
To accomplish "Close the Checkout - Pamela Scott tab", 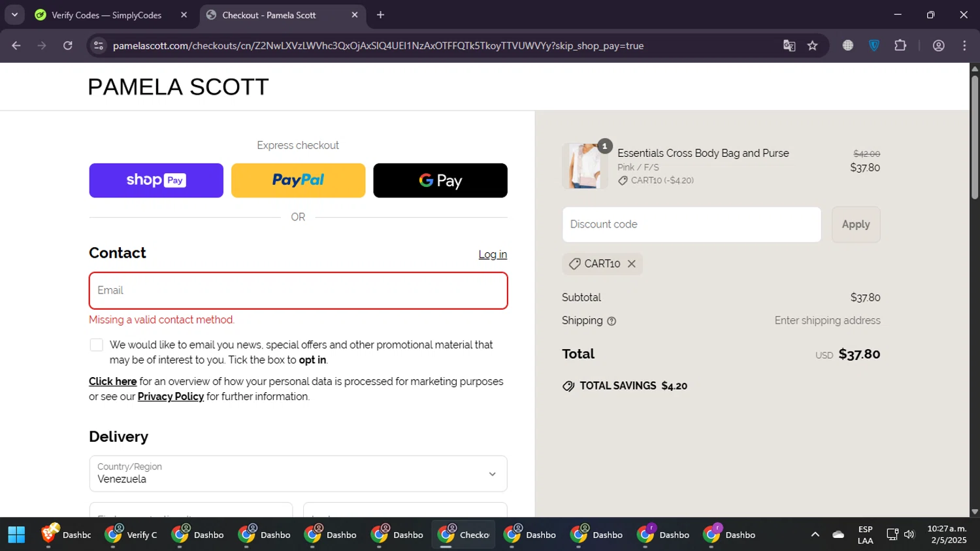I will click(x=355, y=15).
